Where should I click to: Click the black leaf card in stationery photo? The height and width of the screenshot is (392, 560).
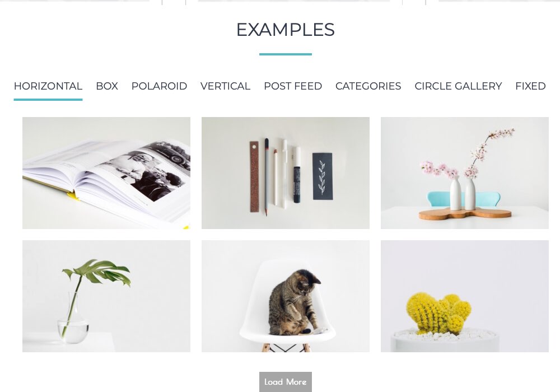[x=323, y=176]
